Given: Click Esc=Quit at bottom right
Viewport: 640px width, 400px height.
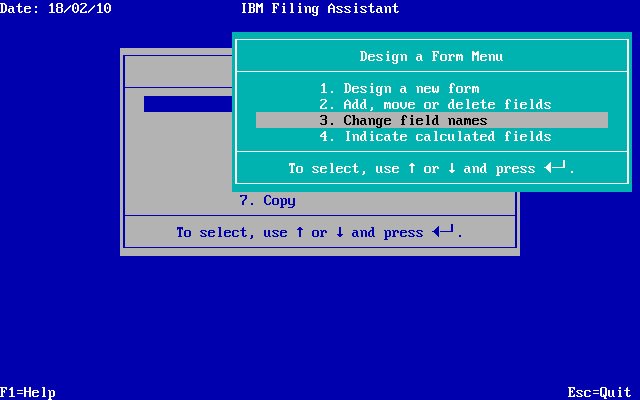Looking at the screenshot, I should 599,393.
